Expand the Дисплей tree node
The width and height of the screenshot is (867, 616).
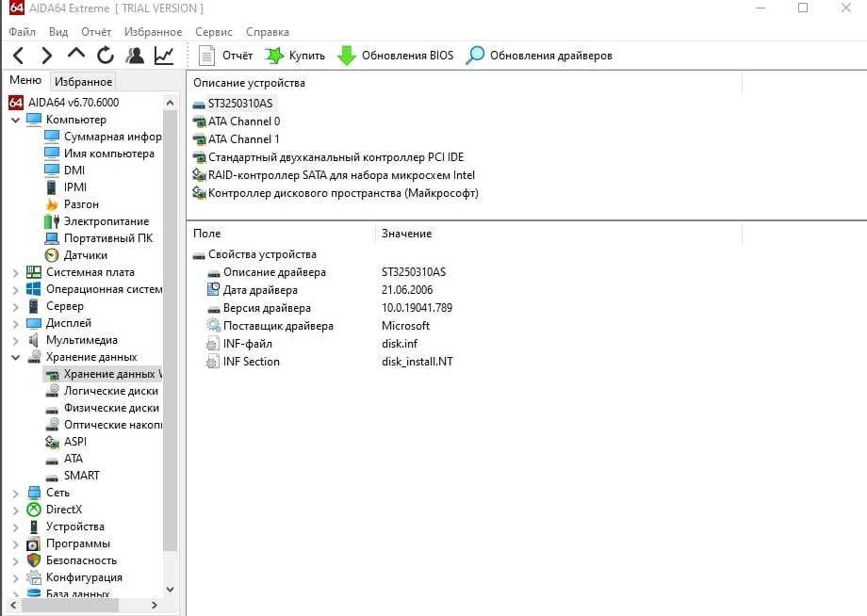click(15, 324)
